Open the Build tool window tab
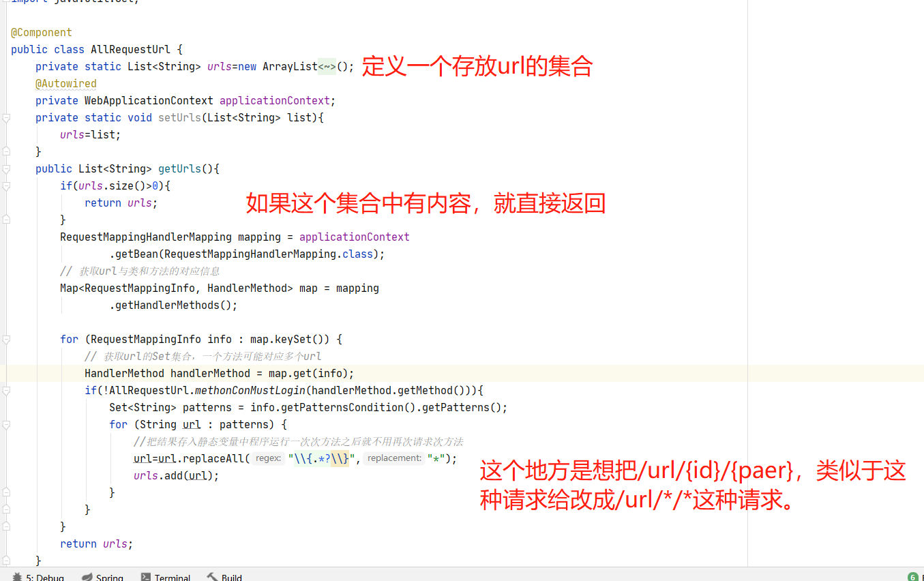Screen dimensions: 924x581 point(224,578)
